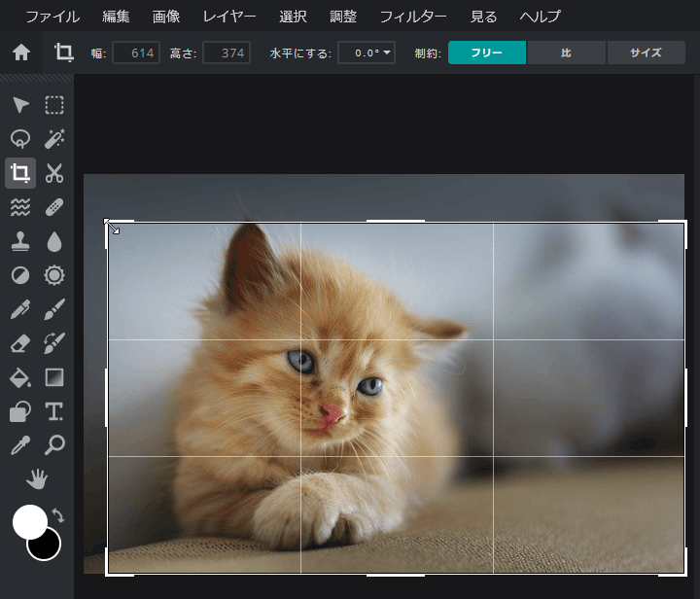Select the Eraser tool
The width and height of the screenshot is (700, 599).
[x=20, y=343]
